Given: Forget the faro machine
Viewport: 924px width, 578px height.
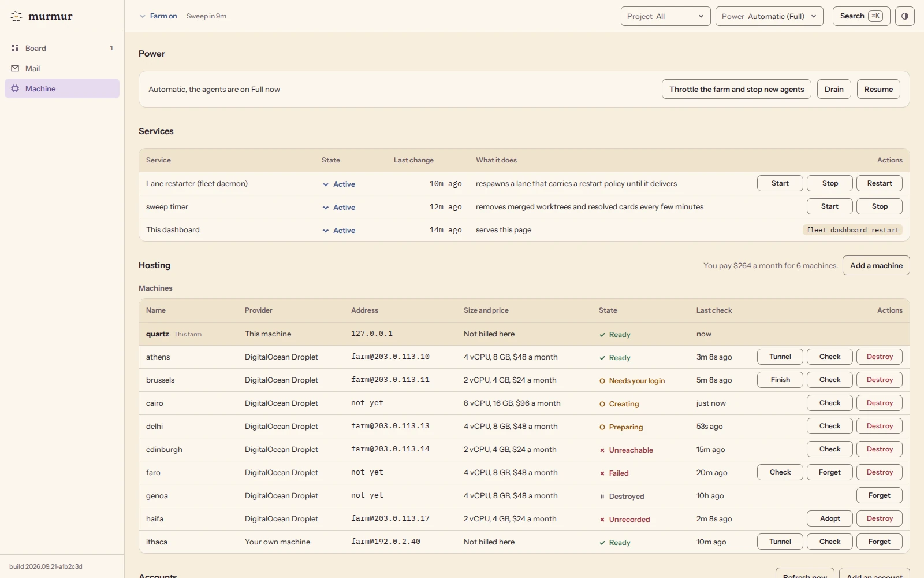Looking at the screenshot, I should coord(830,472).
